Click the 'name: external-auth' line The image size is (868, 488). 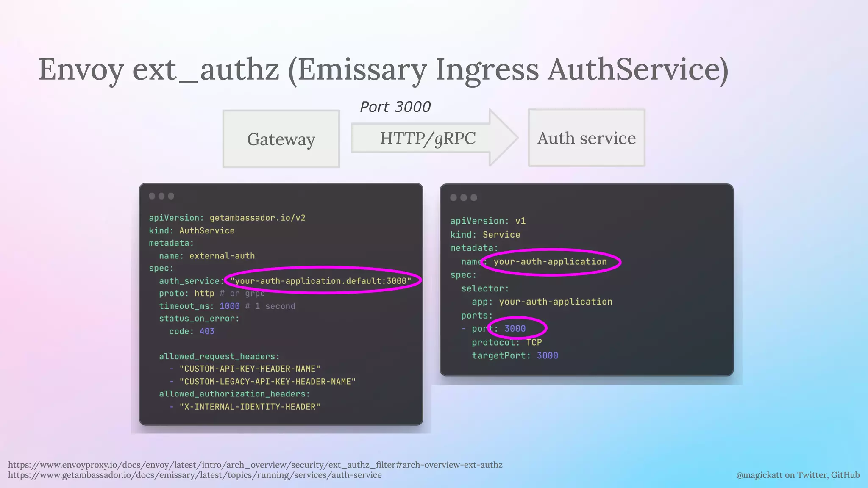pos(207,256)
